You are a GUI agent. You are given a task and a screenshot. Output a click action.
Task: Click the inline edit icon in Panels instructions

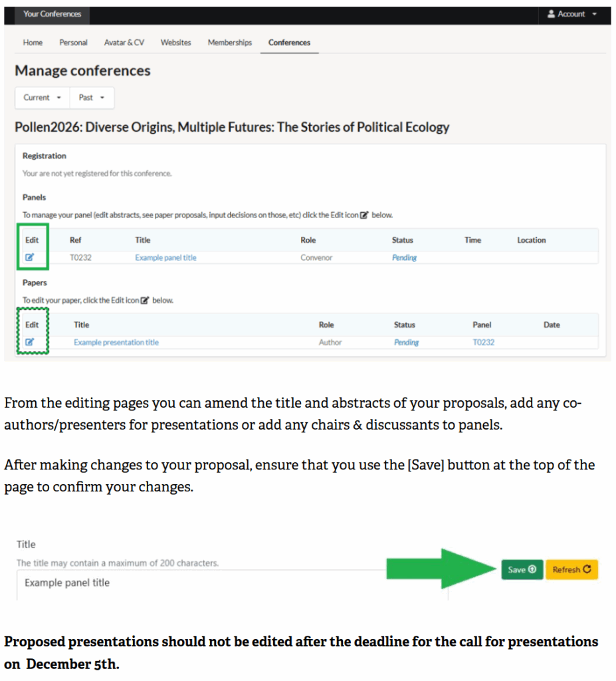tap(363, 215)
